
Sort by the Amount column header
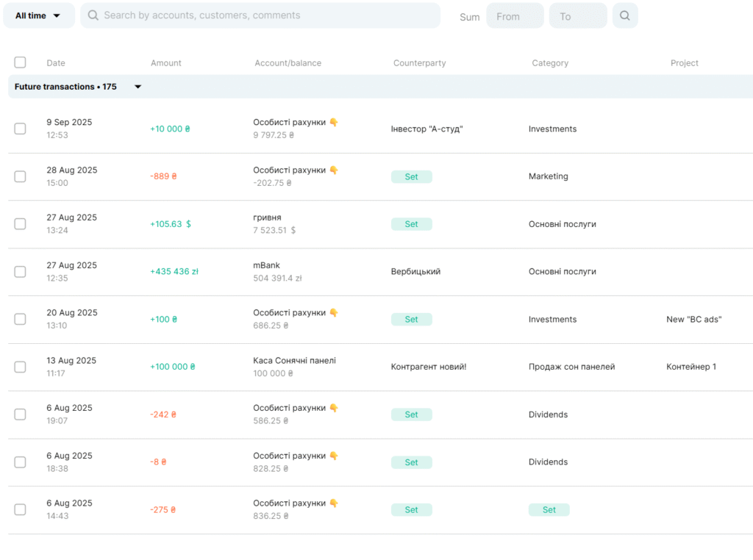(166, 63)
